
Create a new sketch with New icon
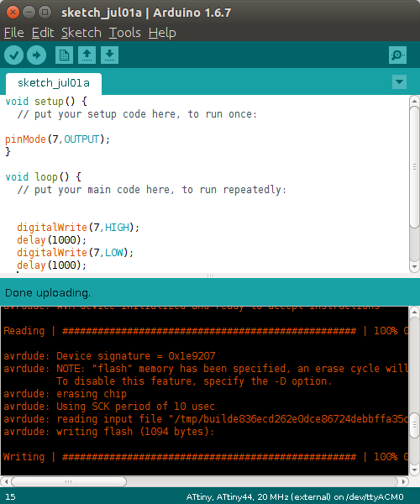click(64, 55)
